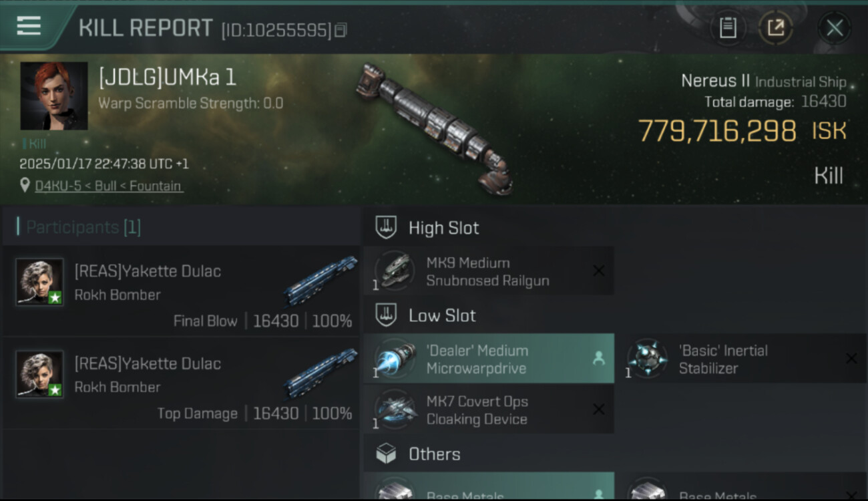Open the clipboard report icon
Screen dimensions: 868x501
(727, 27)
